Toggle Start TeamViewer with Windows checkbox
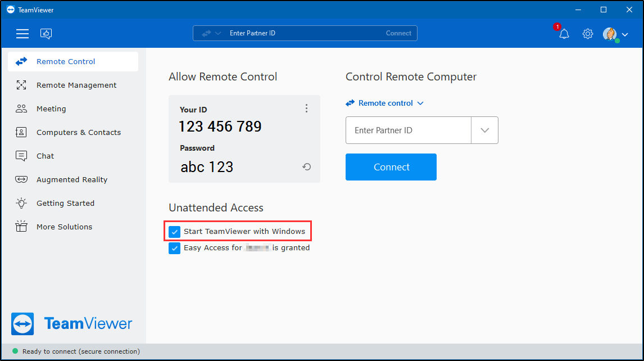Screen dimensions: 644x361 pos(175,232)
